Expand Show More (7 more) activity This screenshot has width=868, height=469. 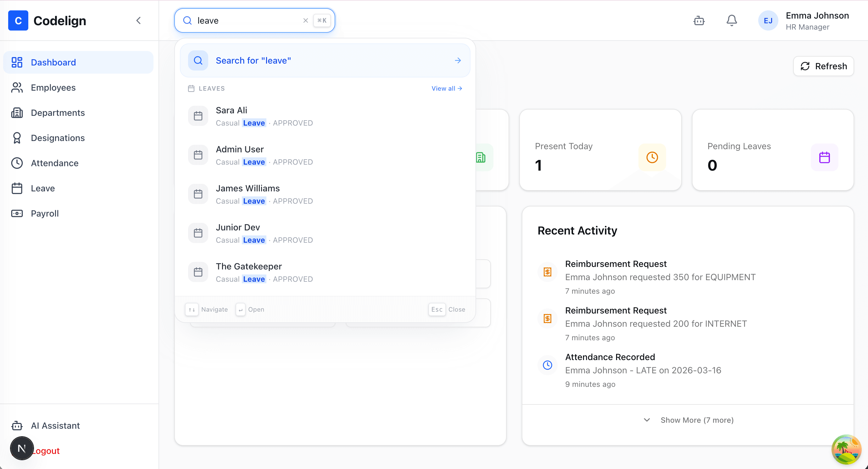(x=688, y=420)
